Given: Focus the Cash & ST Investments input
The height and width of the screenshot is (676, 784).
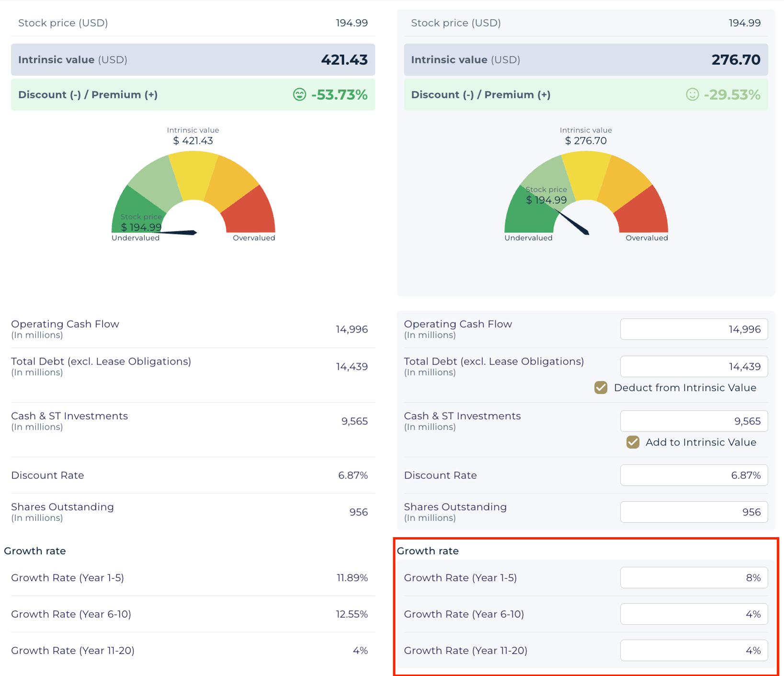Looking at the screenshot, I should pos(693,421).
